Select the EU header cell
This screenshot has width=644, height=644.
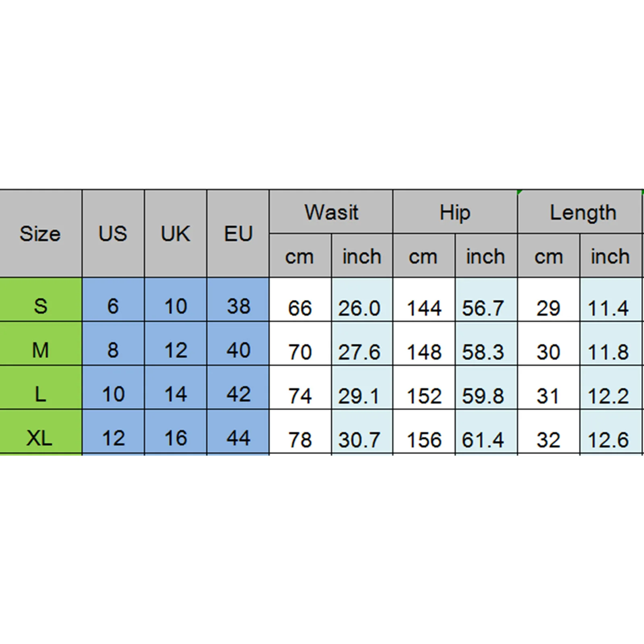[x=238, y=233]
